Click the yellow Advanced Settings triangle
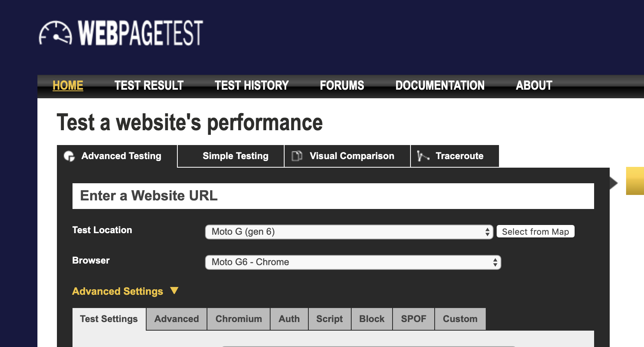Viewport: 644px width, 347px height. pos(174,291)
